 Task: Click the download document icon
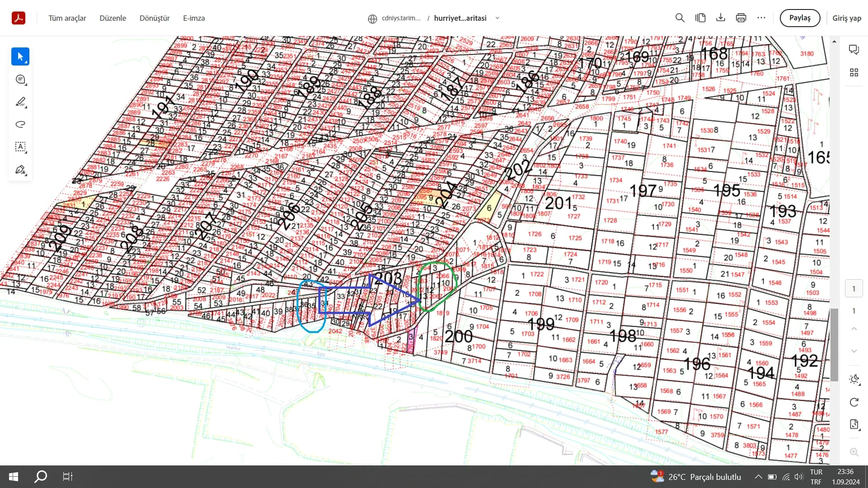tap(721, 18)
